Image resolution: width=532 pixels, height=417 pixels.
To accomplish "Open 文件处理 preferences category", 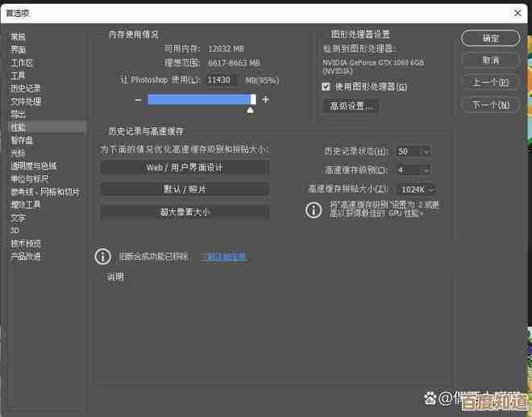I will (26, 101).
